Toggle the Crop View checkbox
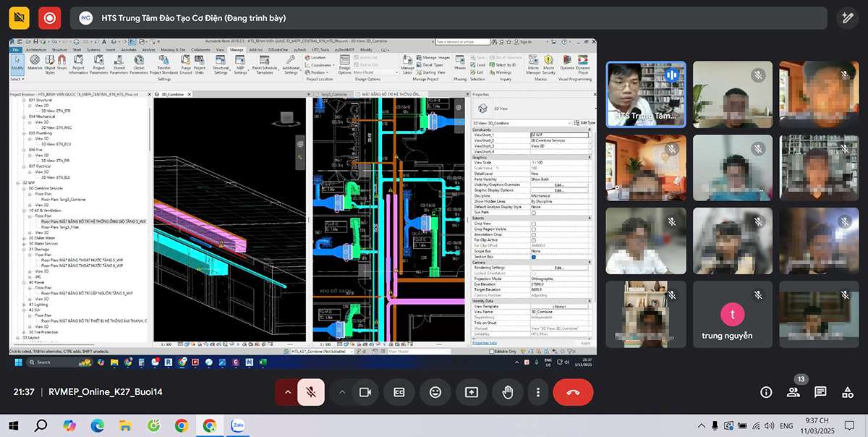Screen dimensions: 868x437 point(534,224)
